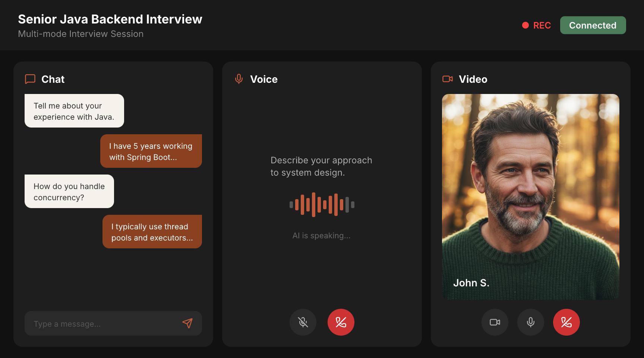The image size is (644, 358).
Task: Toggle the camera off in Video panel
Action: pos(495,322)
